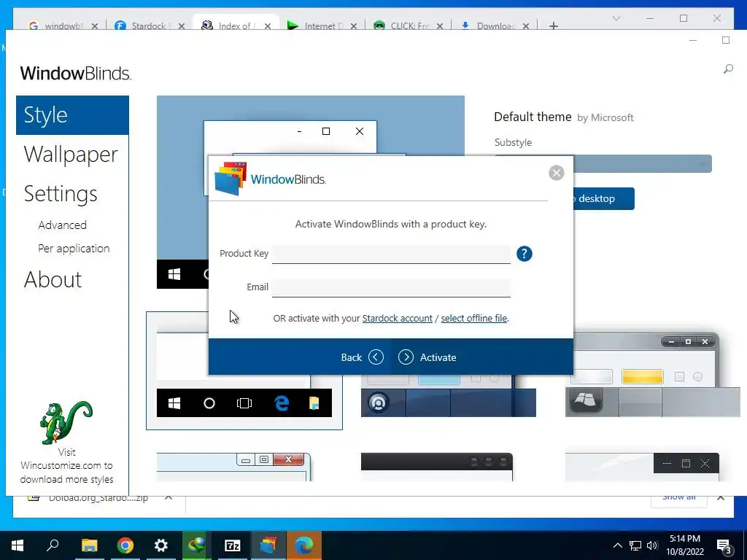Close the Chrome downloads bar
Image resolution: width=747 pixels, height=560 pixels.
(x=721, y=498)
